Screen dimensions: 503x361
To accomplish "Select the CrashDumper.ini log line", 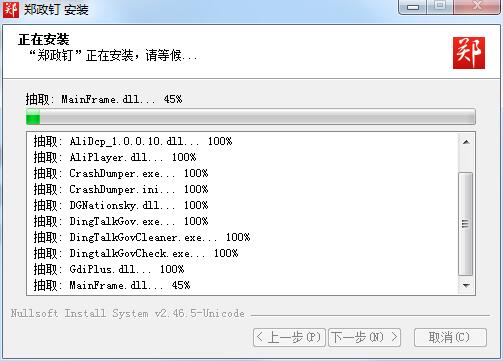I will click(121, 189).
